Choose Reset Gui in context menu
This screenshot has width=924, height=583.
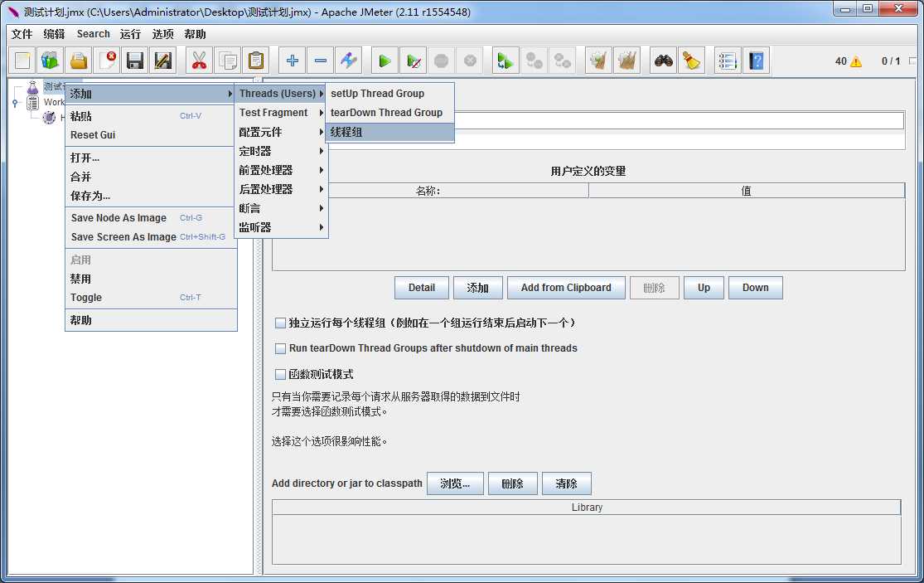tap(150, 135)
